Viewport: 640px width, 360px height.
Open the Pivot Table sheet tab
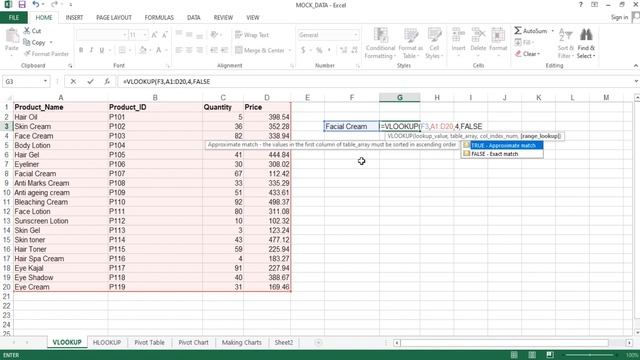tap(149, 342)
